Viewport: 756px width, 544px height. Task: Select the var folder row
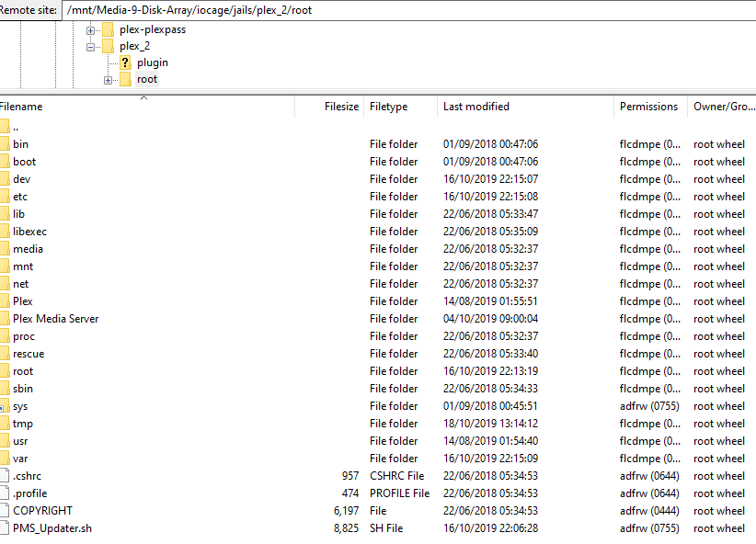pos(378,459)
